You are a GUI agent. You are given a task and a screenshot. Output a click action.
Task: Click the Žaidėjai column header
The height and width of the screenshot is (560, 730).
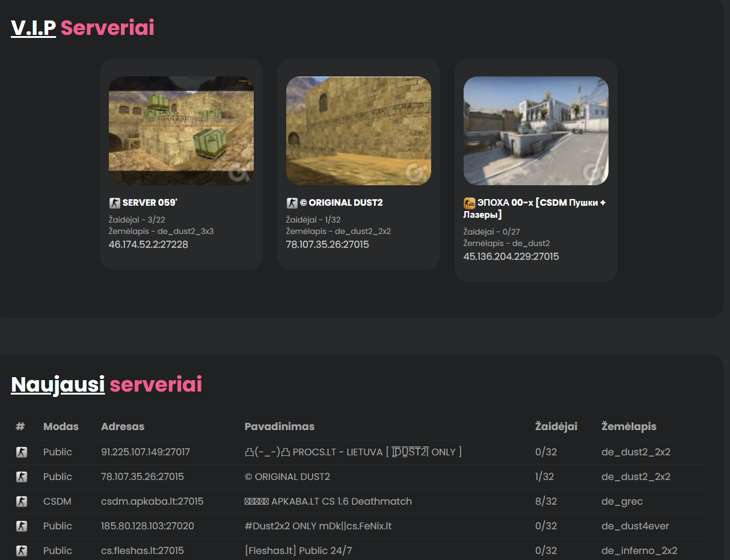click(556, 426)
